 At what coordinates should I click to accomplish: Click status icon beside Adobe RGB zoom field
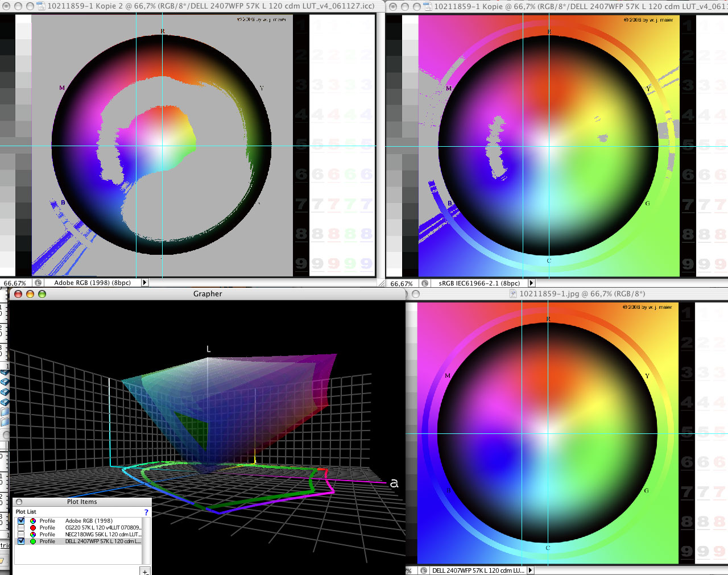[38, 283]
